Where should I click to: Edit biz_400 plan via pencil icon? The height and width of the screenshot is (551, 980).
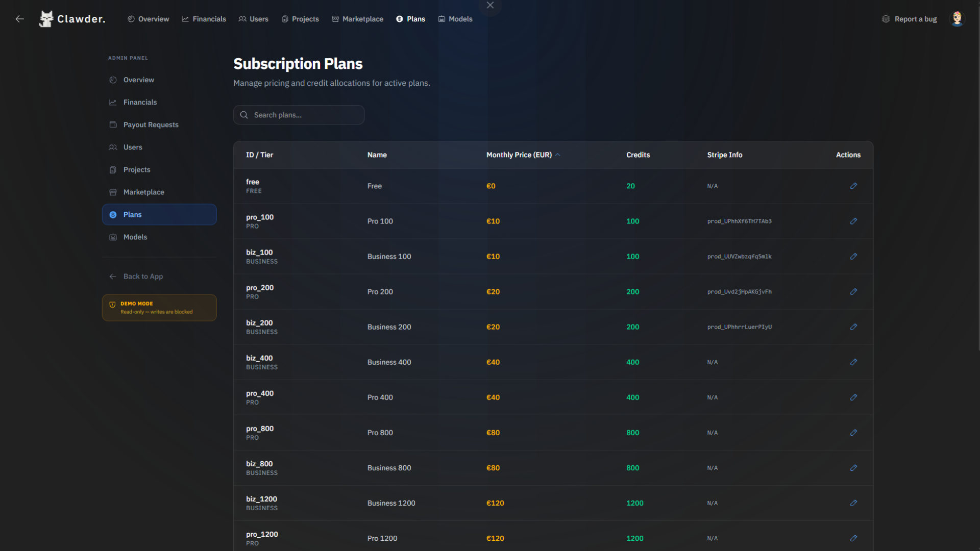(x=853, y=362)
